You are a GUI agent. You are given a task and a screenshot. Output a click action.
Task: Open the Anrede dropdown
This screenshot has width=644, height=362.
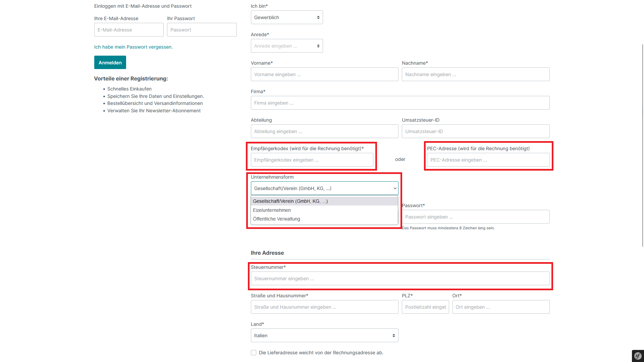(287, 46)
